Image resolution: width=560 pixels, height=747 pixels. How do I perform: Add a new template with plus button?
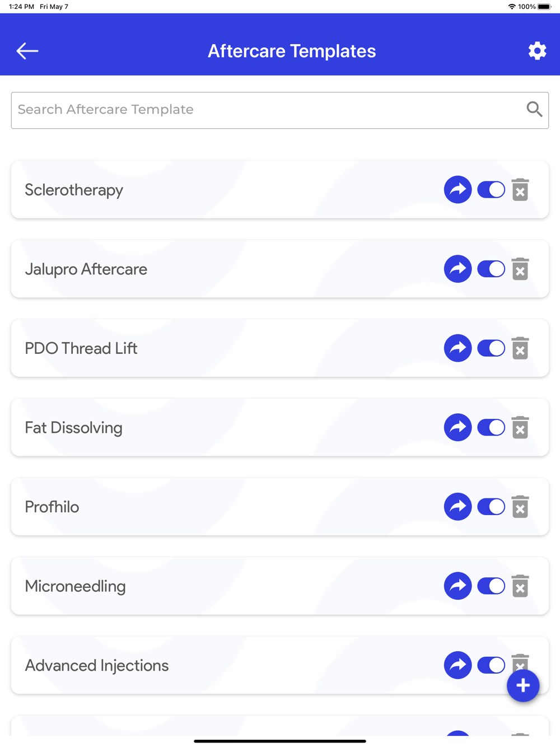tap(523, 685)
